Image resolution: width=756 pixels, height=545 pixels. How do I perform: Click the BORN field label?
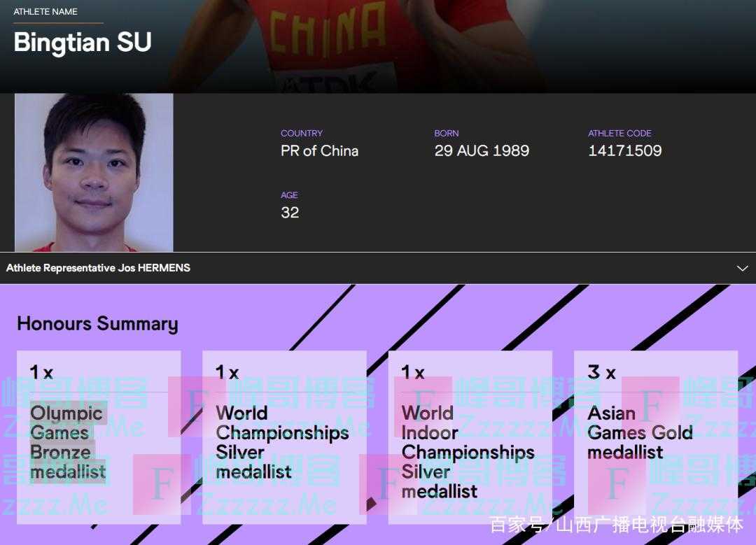click(x=447, y=134)
